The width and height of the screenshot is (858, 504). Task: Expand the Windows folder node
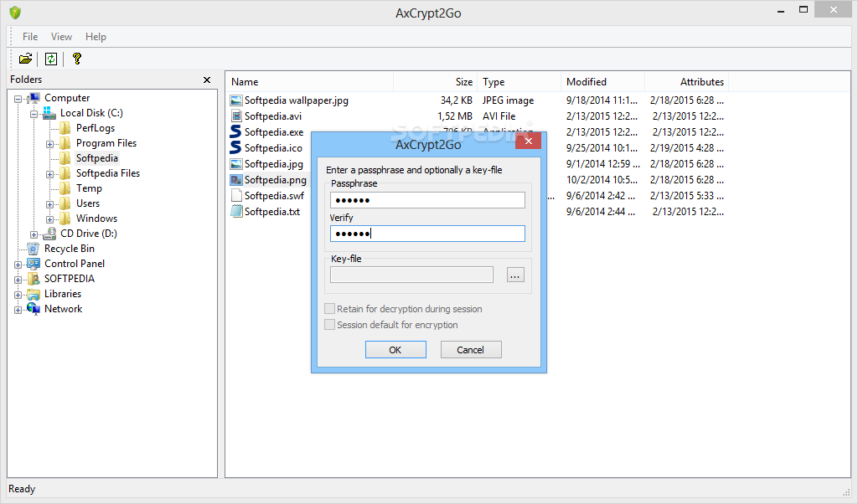tap(49, 219)
